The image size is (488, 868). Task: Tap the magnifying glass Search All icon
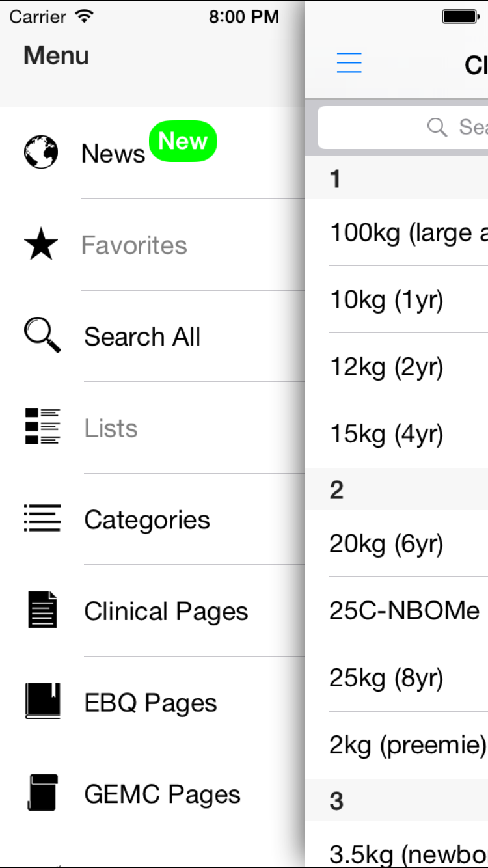click(42, 336)
